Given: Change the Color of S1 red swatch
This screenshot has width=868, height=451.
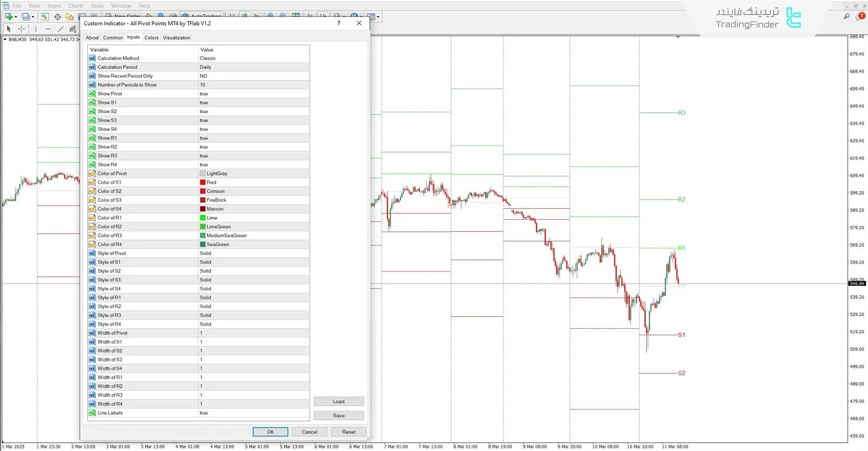Looking at the screenshot, I should (x=203, y=182).
